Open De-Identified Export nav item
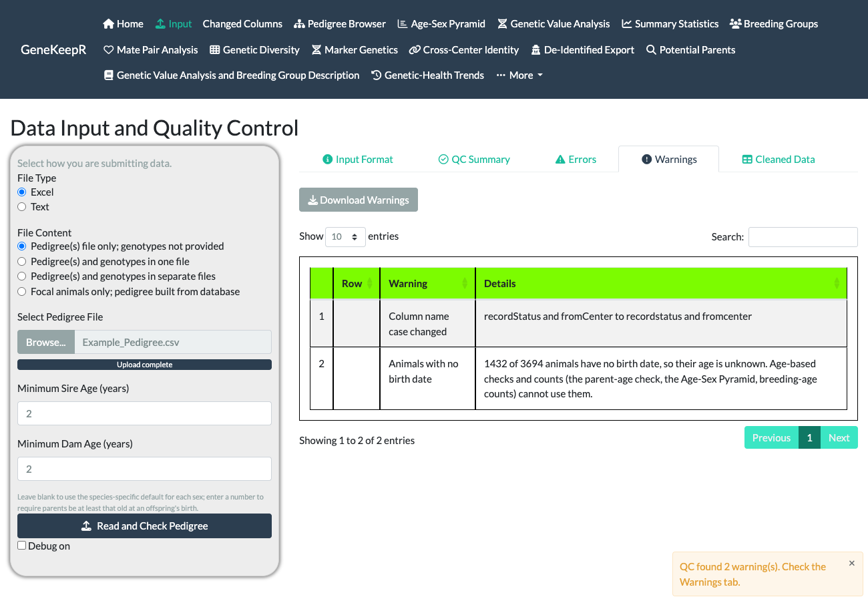868x601 pixels. [x=582, y=49]
